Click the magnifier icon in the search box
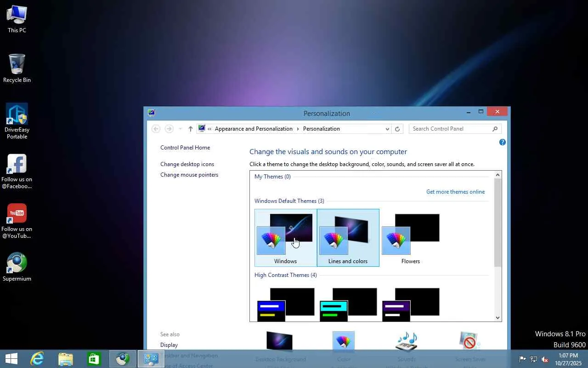This screenshot has height=368, width=588. pos(495,129)
